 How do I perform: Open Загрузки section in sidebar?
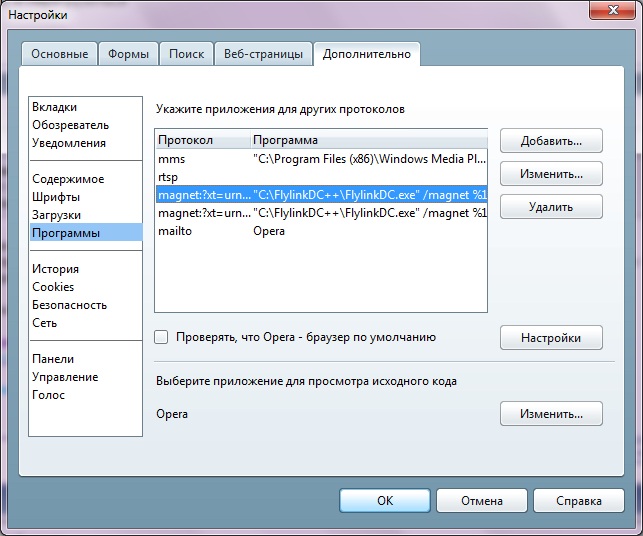(56, 215)
